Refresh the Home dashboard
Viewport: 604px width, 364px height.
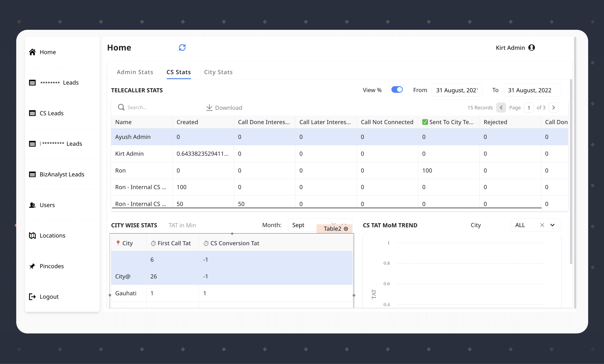[x=182, y=48]
